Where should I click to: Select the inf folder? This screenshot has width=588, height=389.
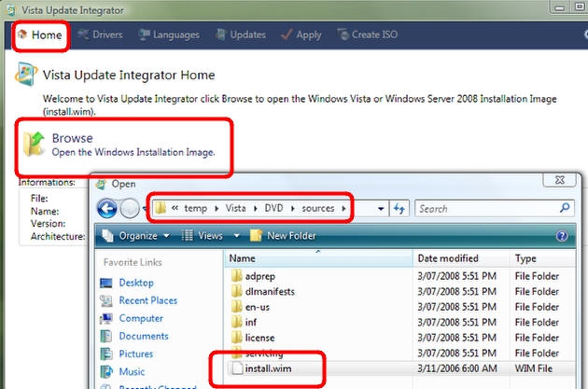pyautogui.click(x=251, y=323)
